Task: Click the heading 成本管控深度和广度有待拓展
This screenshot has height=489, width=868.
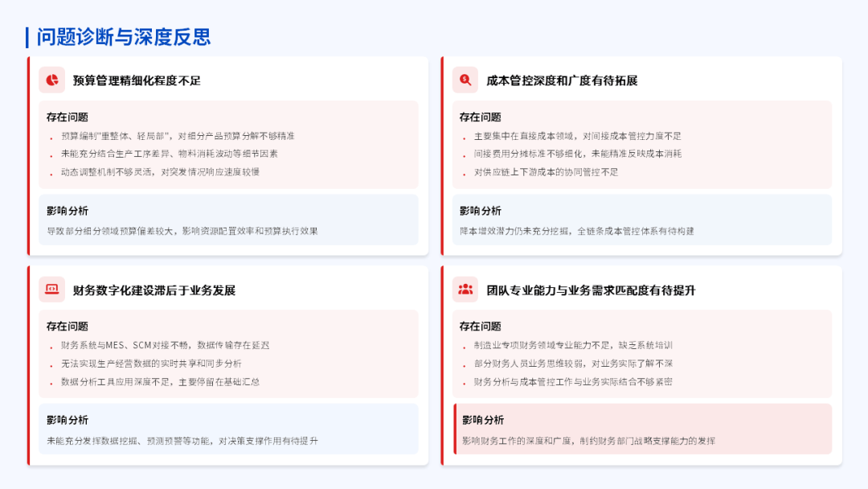Action: (x=562, y=80)
